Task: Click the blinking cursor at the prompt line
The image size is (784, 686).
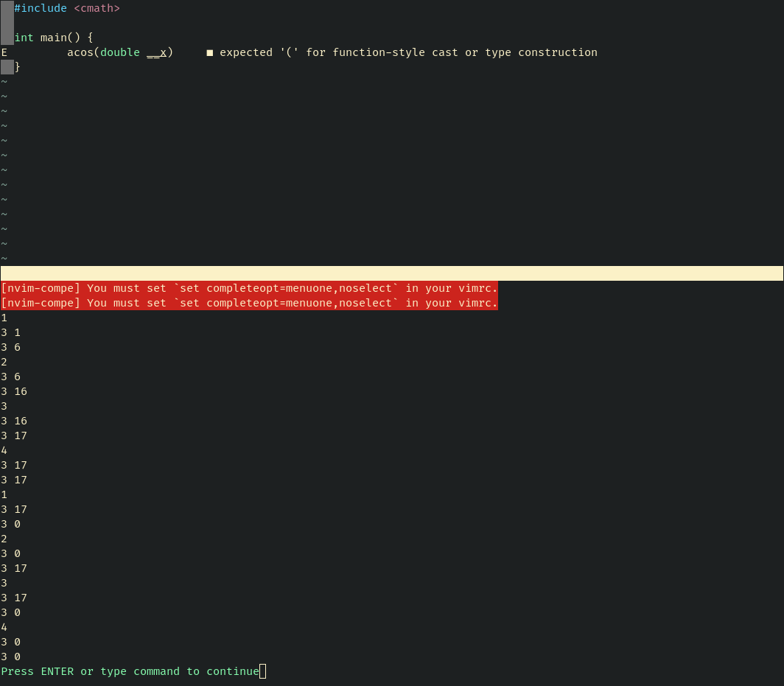Action: [262, 671]
